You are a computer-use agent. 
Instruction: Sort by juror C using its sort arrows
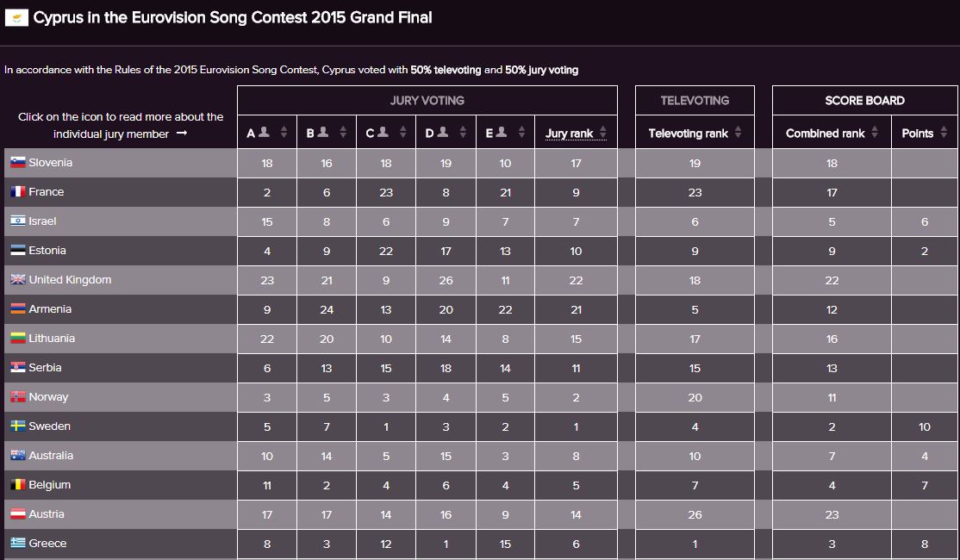(403, 133)
